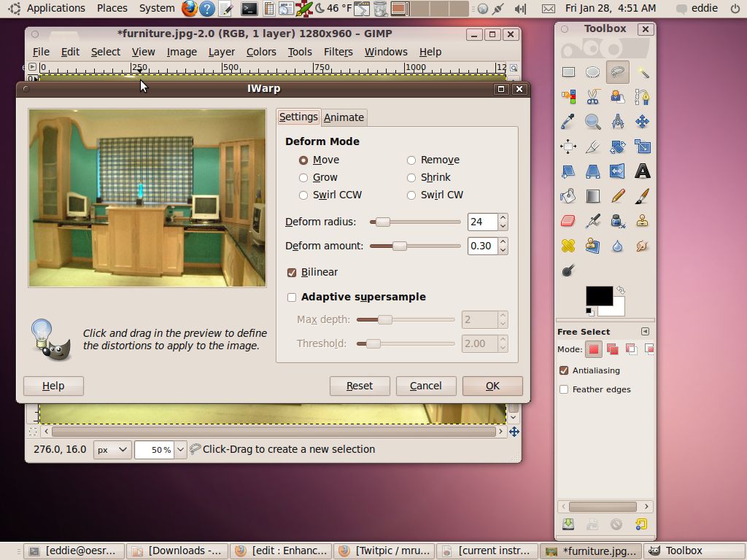Choose the Pencil tool
Image resolution: width=747 pixels, height=560 pixels.
pyautogui.click(x=617, y=195)
